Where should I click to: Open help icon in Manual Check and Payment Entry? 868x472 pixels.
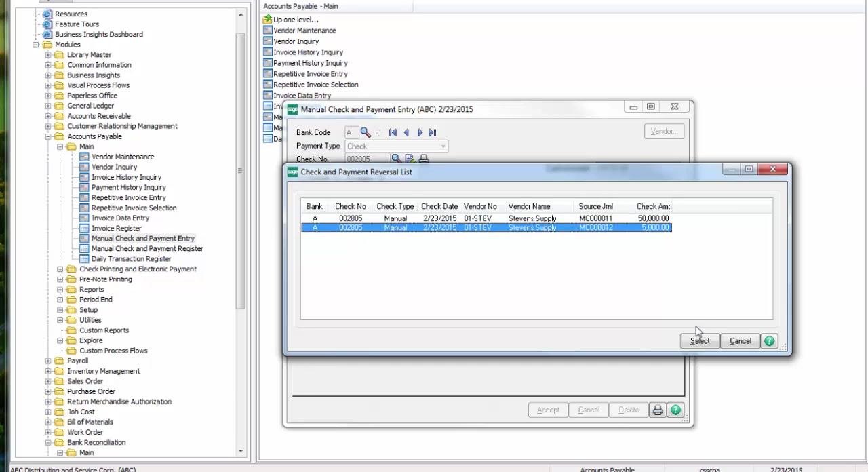[x=675, y=410]
